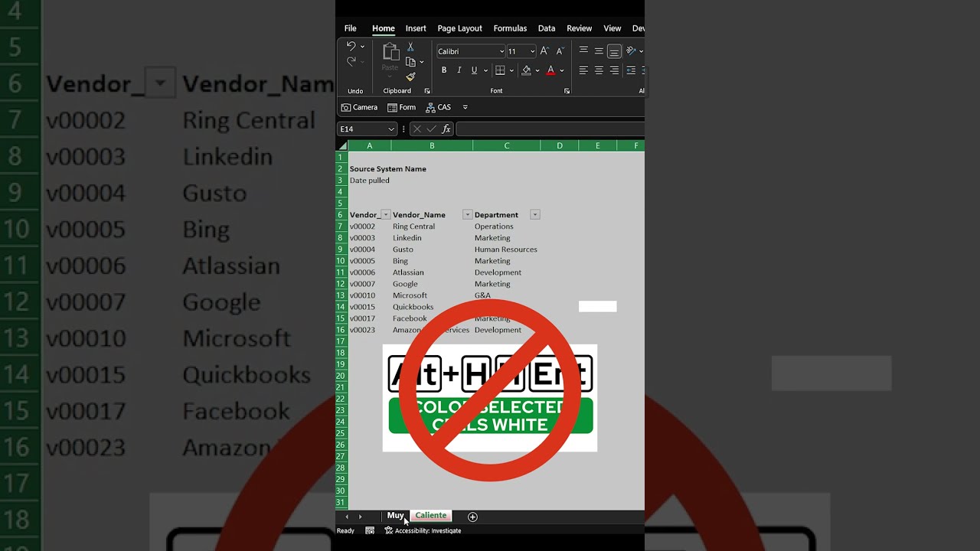Click the Redo arrow icon
980x551 pixels.
(351, 62)
